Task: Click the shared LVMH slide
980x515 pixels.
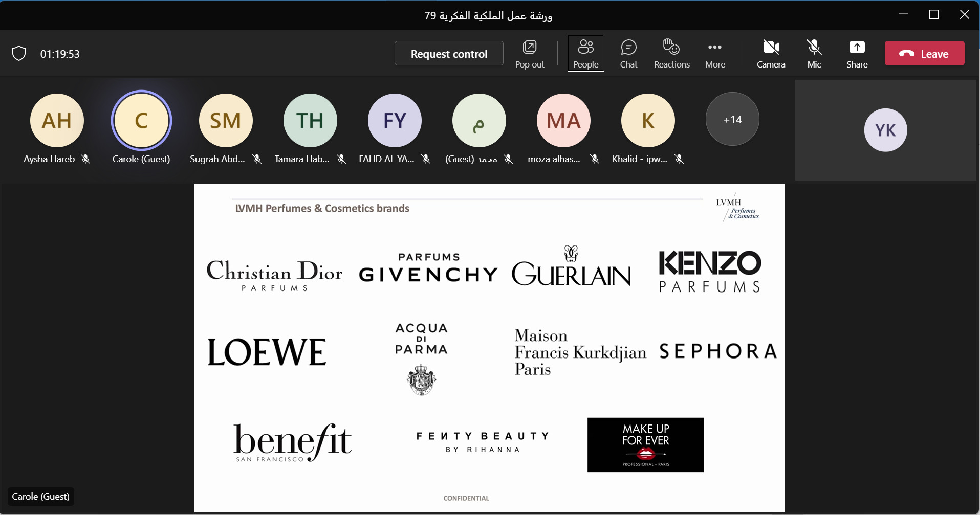Action: click(489, 347)
